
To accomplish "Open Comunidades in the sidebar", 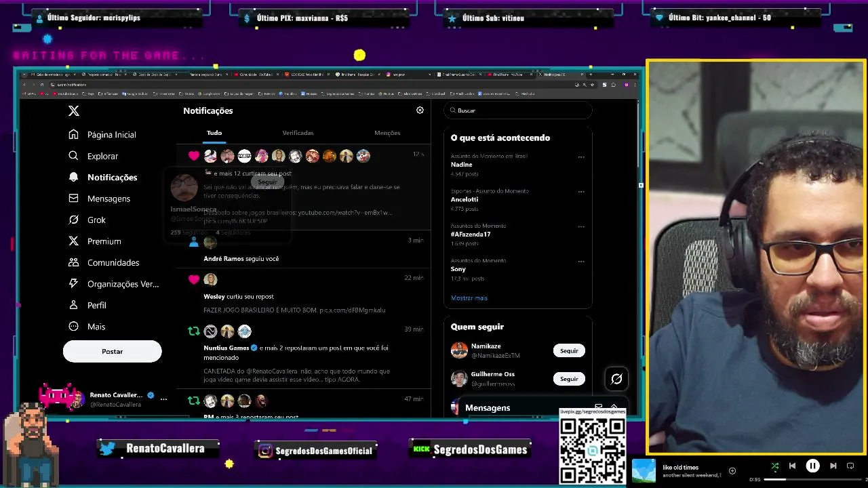I will click(x=104, y=262).
